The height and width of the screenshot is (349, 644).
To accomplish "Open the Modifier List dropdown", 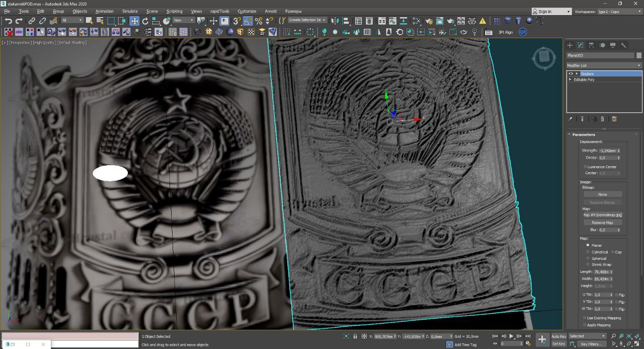I will click(604, 65).
